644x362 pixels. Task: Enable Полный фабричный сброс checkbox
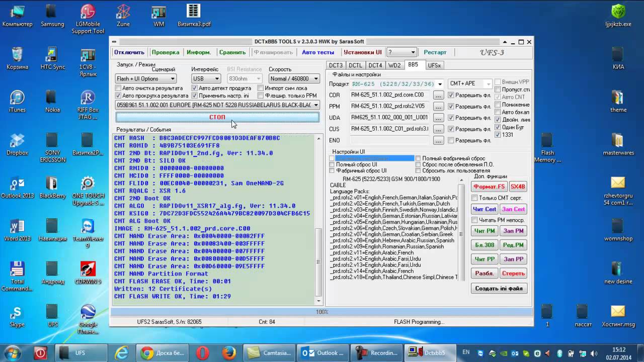pyautogui.click(x=418, y=158)
